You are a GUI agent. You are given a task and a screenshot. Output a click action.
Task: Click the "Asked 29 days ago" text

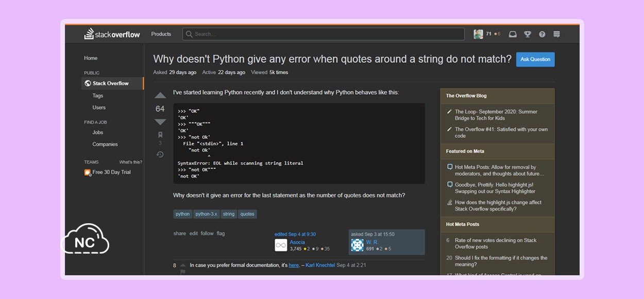point(175,73)
